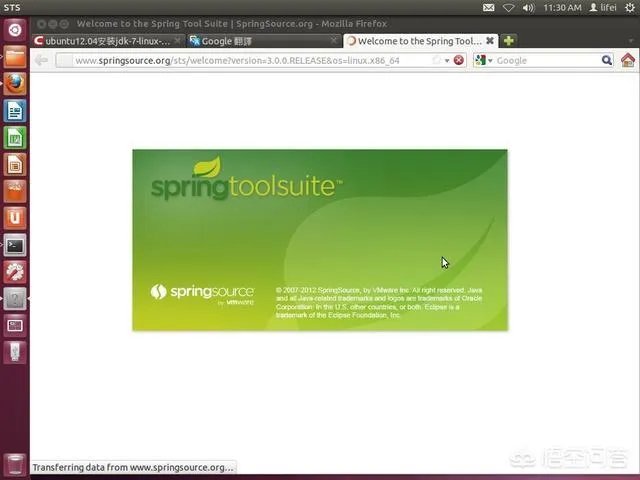Open the Terminal from the launcher

15,244
